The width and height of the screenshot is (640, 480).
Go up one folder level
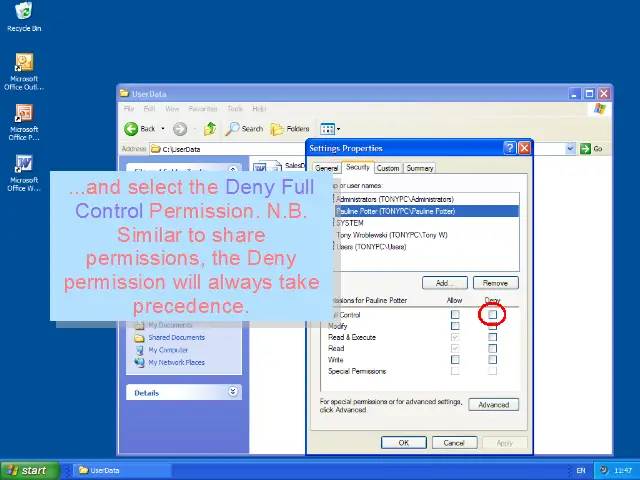point(210,129)
